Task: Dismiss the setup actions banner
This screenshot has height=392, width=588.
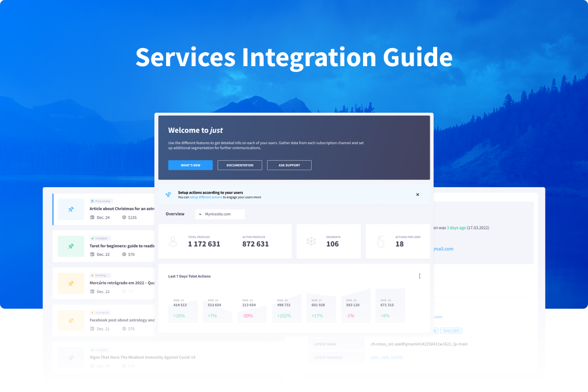Action: coord(417,195)
